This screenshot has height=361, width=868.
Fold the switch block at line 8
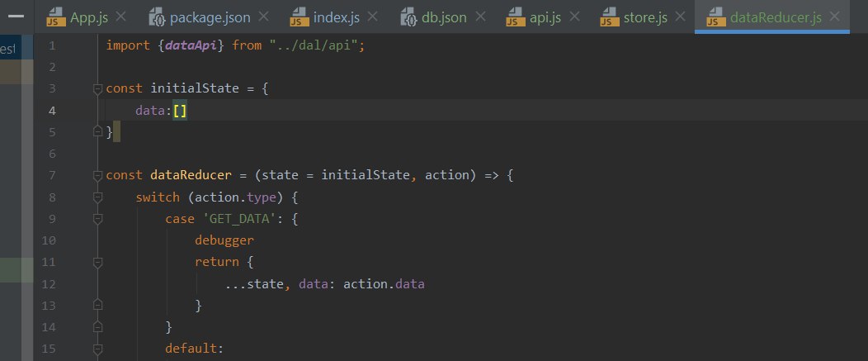(x=98, y=197)
